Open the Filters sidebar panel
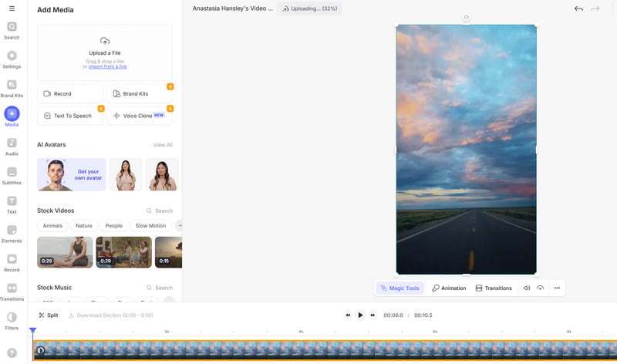 point(12,318)
